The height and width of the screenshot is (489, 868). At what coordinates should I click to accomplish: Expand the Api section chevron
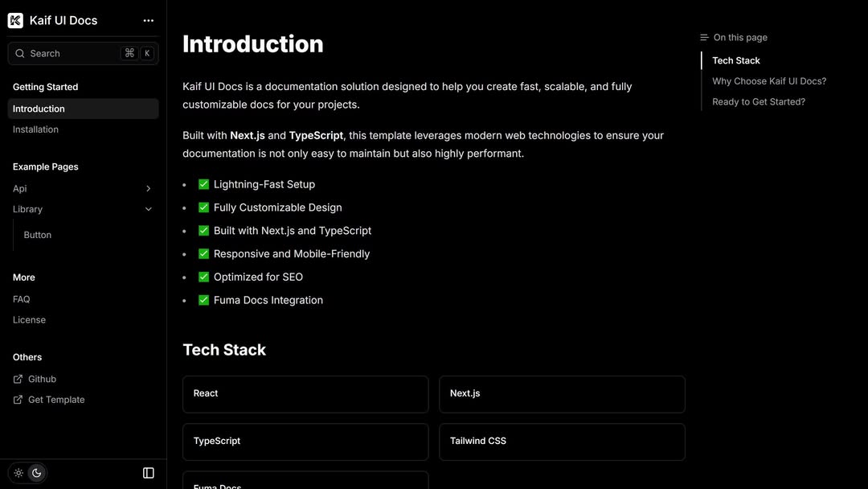point(148,189)
